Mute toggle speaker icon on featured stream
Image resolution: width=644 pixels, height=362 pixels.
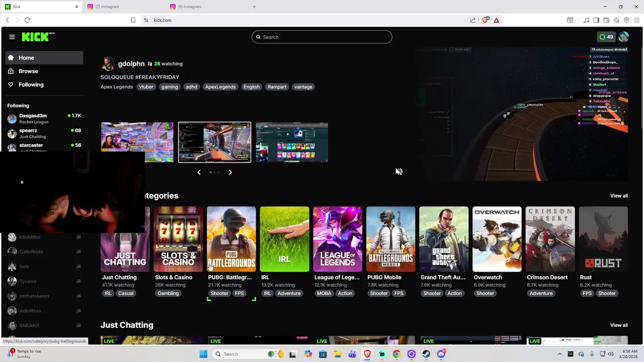click(x=399, y=171)
